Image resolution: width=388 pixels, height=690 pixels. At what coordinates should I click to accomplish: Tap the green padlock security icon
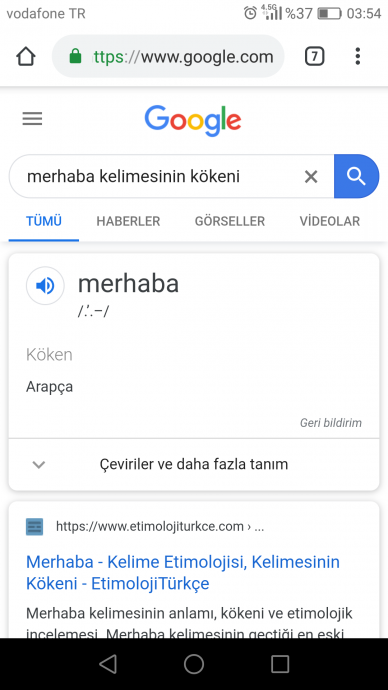coord(75,56)
